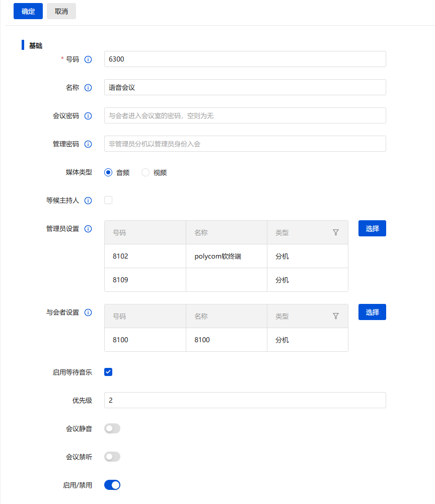
Task: Disable the 启用/禁用 switch
Action: click(x=112, y=485)
